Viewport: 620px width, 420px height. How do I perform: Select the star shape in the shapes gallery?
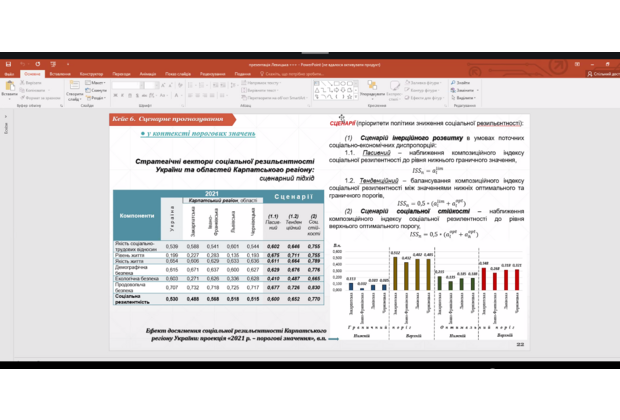pos(349,96)
